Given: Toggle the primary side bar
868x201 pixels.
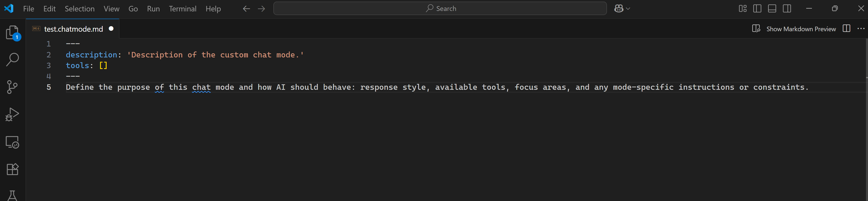Looking at the screenshot, I should pyautogui.click(x=757, y=9).
